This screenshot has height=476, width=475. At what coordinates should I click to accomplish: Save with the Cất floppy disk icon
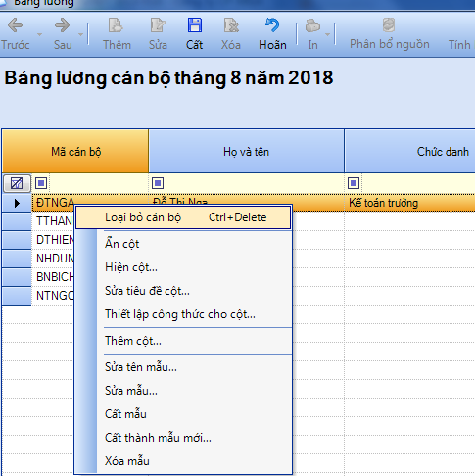[195, 25]
